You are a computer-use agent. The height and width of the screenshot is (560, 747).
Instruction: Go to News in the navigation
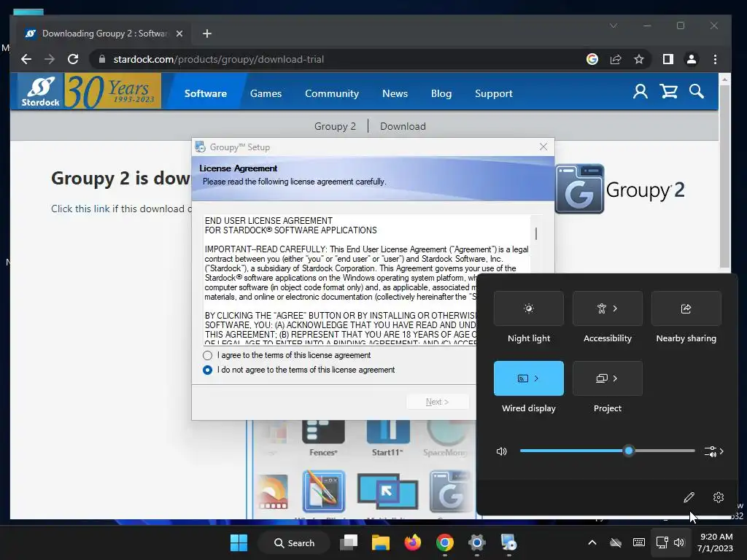pos(395,93)
